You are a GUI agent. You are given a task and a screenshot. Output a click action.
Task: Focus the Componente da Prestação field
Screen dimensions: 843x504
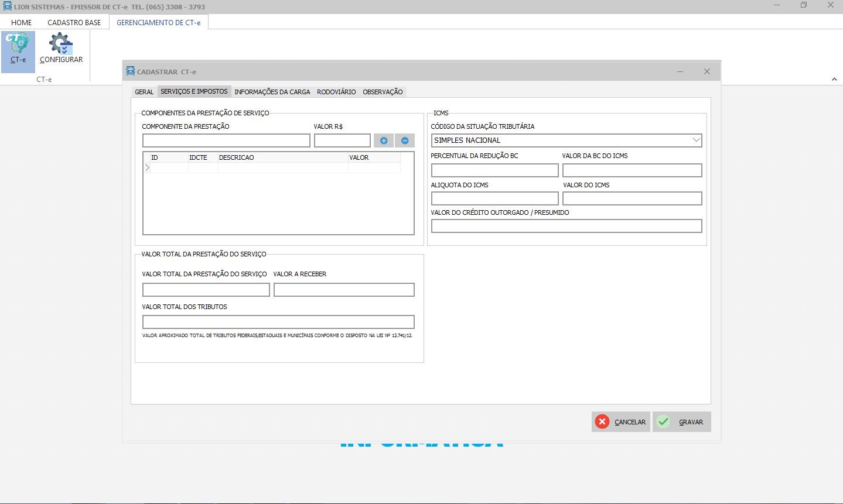[226, 140]
